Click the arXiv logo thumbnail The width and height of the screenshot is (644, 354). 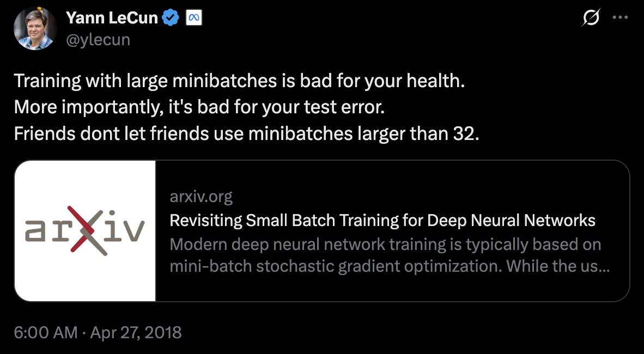tap(85, 231)
